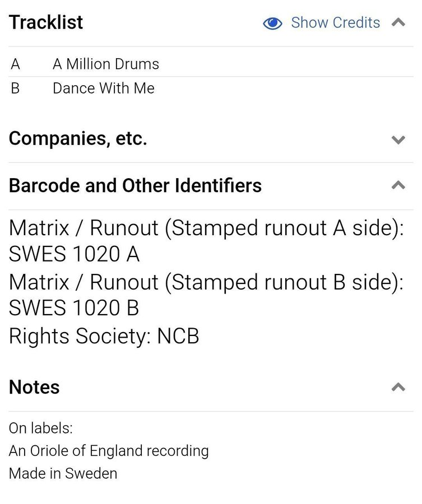Image resolution: width=422 pixels, height=504 pixels.
Task: Click the SWES 1020 A matrix value
Action: point(75,255)
